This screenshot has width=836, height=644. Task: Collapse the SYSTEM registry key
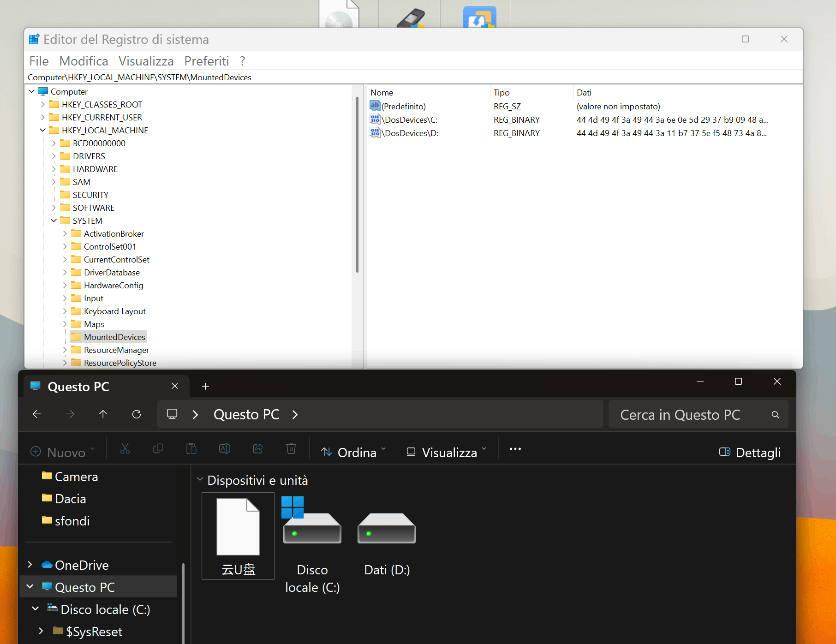tap(54, 221)
